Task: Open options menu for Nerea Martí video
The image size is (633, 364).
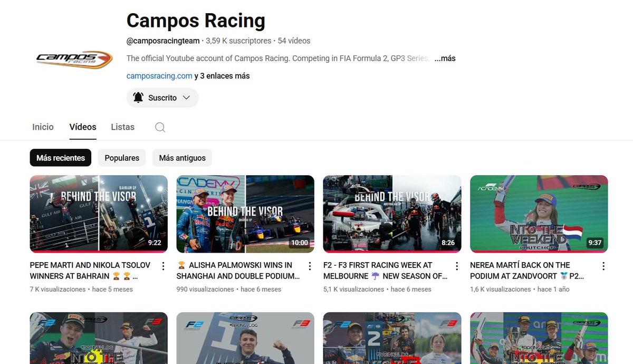Action: coord(603,266)
